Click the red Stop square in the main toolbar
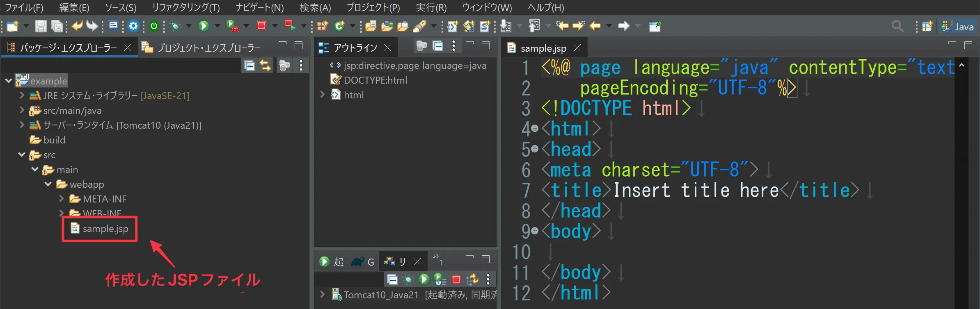 click(261, 26)
